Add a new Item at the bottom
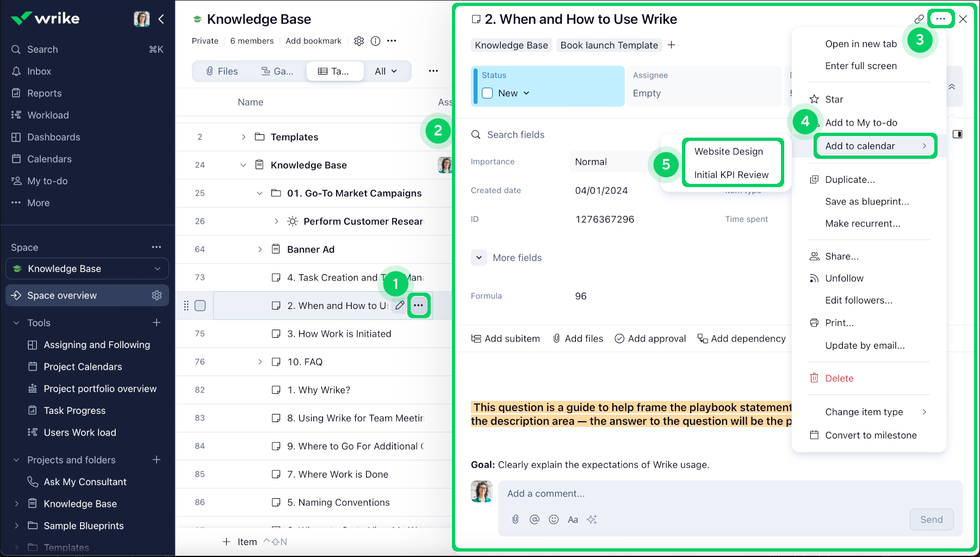 (240, 542)
